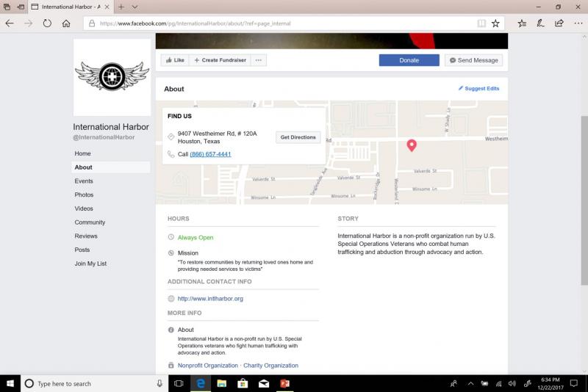The width and height of the screenshot is (588, 392).
Task: Open Task View on taskbar
Action: click(x=179, y=383)
